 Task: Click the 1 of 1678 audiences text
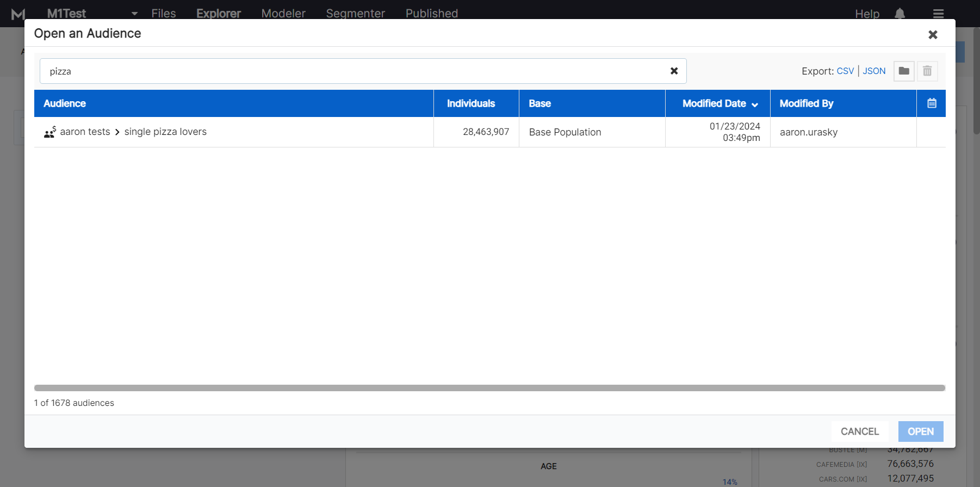click(x=74, y=403)
